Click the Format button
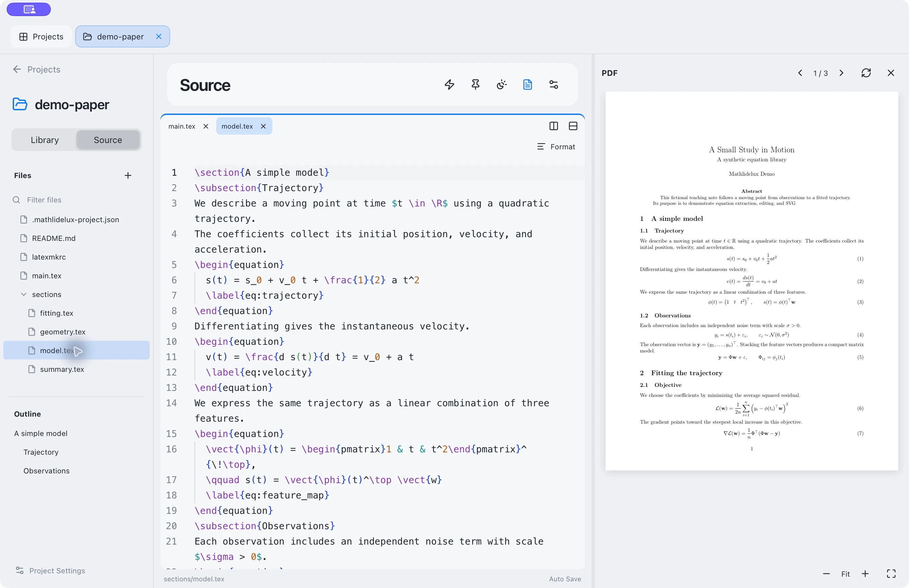 pyautogui.click(x=556, y=147)
